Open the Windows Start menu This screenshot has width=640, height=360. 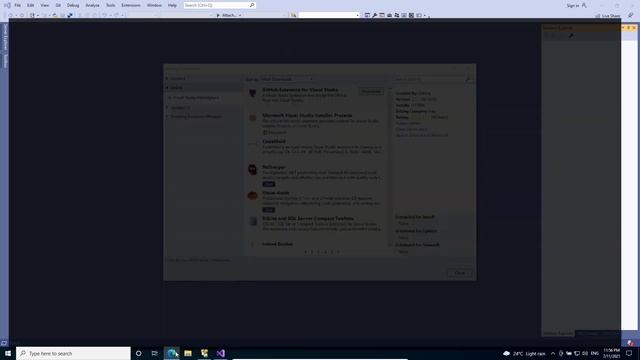(x=8, y=353)
